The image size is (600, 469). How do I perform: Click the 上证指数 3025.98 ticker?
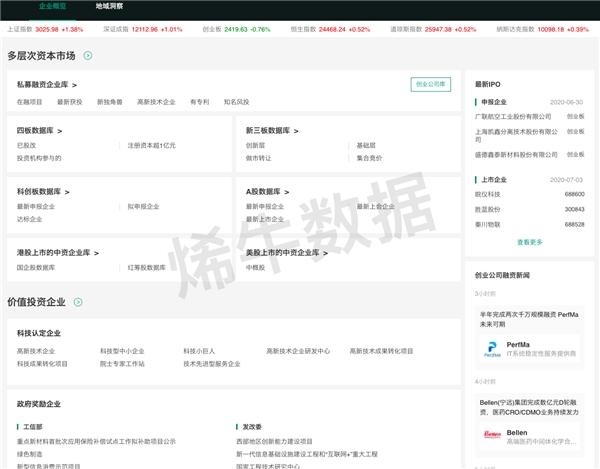pyautogui.click(x=45, y=29)
